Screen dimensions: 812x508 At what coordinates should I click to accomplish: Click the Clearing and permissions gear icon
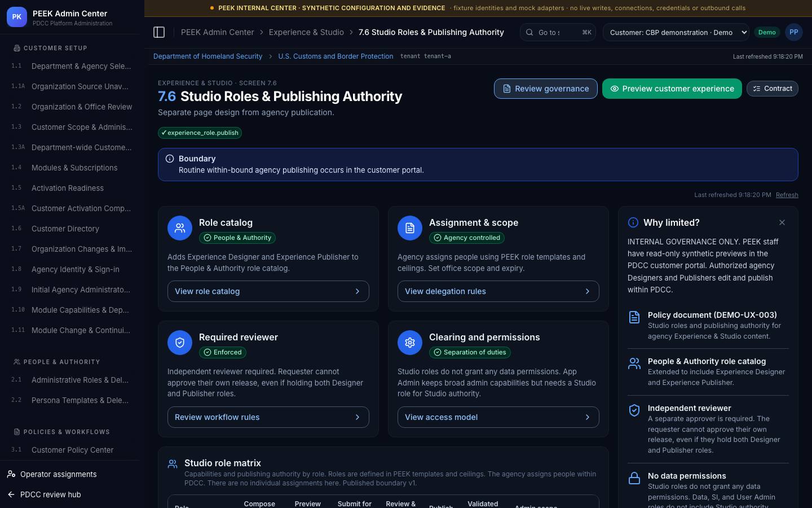pyautogui.click(x=410, y=343)
